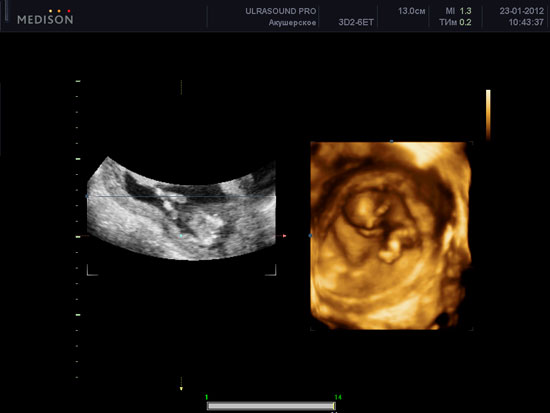Click the 13.0см depth indicator
The image size is (550, 413).
pyautogui.click(x=411, y=11)
